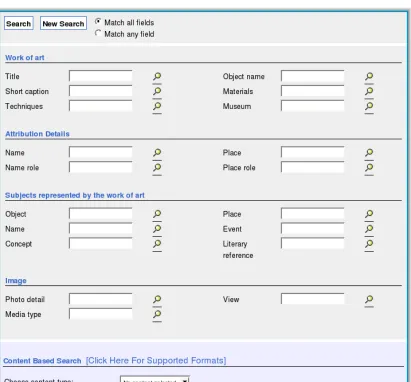This screenshot has width=411, height=382.
Task: Click the Name role text box
Action: pyautogui.click(x=101, y=167)
